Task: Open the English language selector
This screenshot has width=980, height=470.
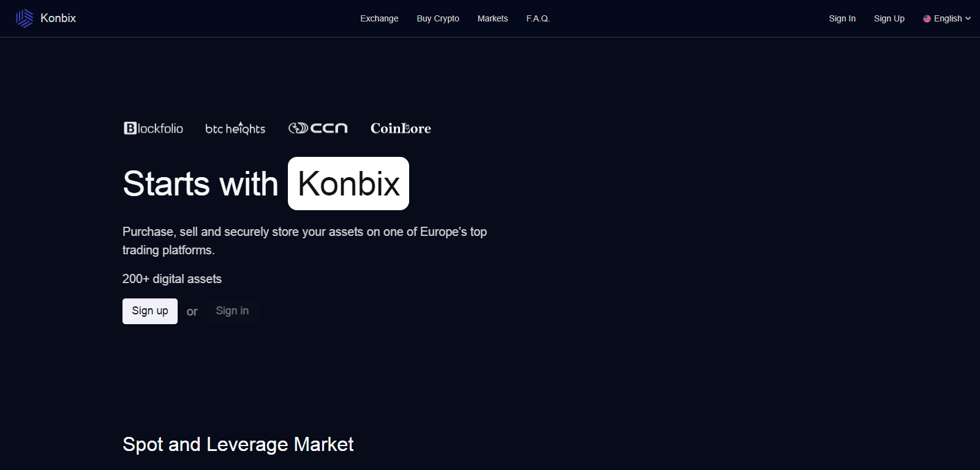Action: tap(947, 18)
